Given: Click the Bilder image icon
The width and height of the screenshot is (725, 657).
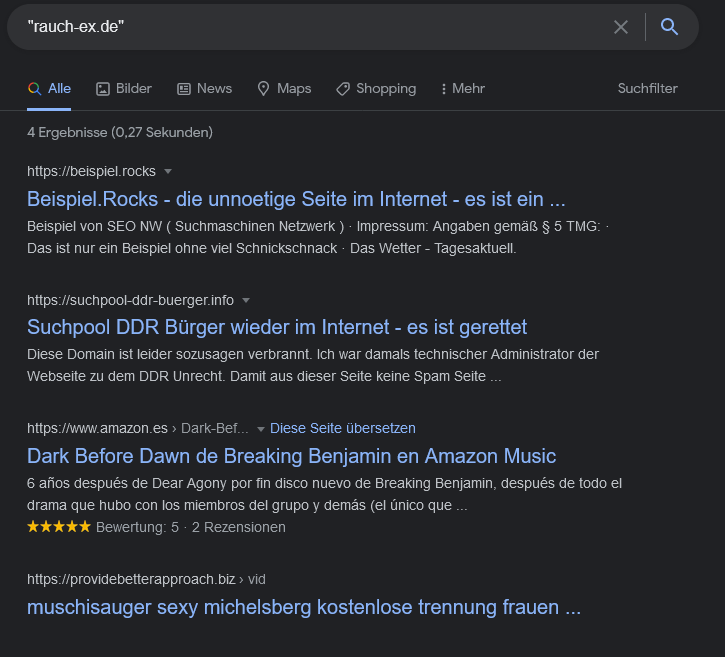Looking at the screenshot, I should pyautogui.click(x=103, y=89).
